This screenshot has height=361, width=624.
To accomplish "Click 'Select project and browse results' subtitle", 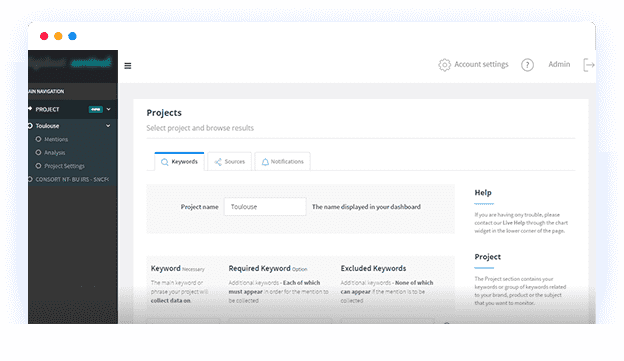I will (200, 128).
